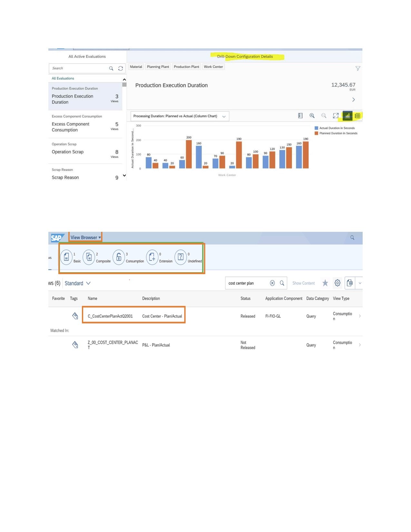Open the chart type selection dropdown
Viewport: 411px width, 532px height.
pyautogui.click(x=180, y=116)
